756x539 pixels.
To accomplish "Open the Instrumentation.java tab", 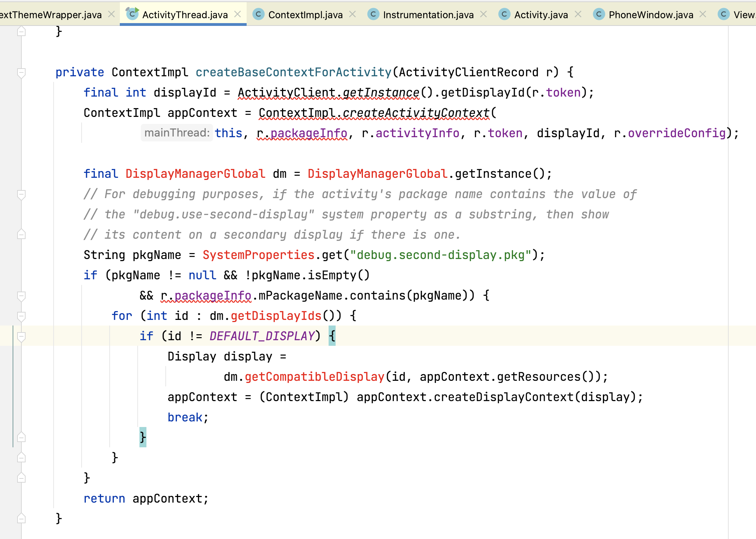I will pyautogui.click(x=428, y=15).
